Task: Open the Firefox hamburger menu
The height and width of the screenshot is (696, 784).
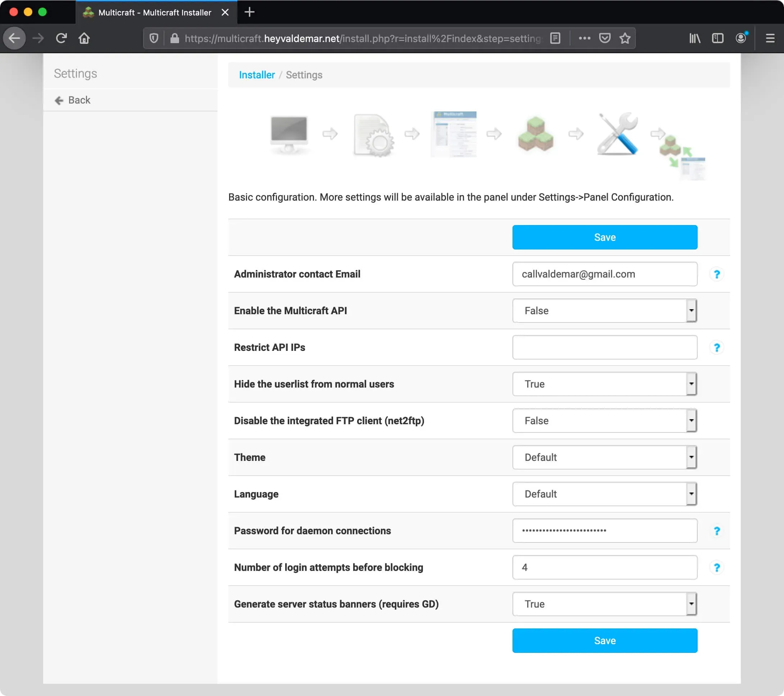Action: (x=770, y=38)
